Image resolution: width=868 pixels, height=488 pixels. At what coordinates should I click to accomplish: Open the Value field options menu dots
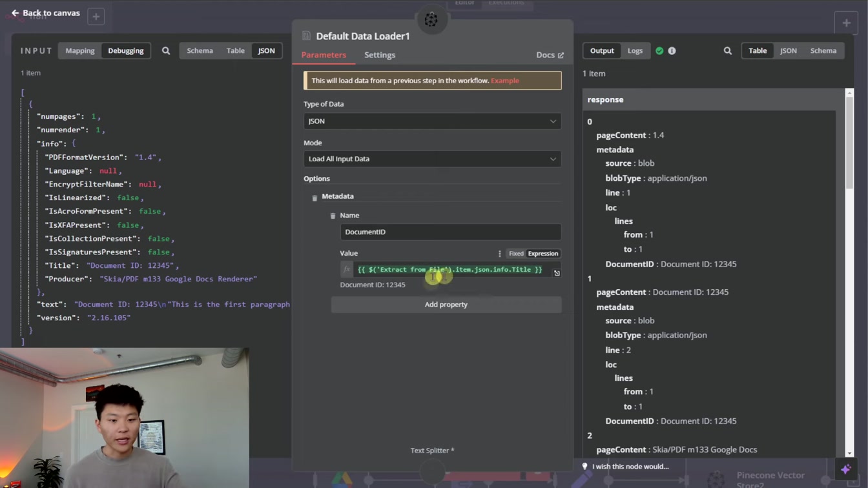pyautogui.click(x=499, y=254)
